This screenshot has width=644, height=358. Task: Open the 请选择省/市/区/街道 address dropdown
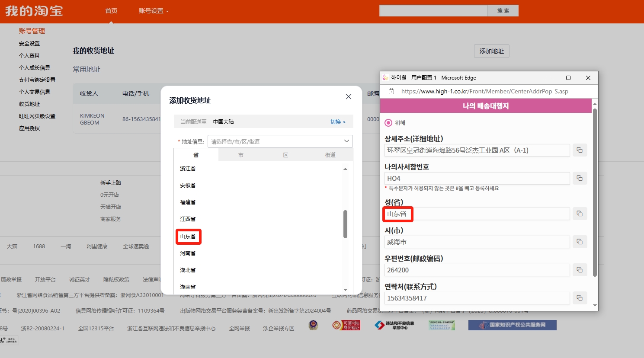pos(280,141)
